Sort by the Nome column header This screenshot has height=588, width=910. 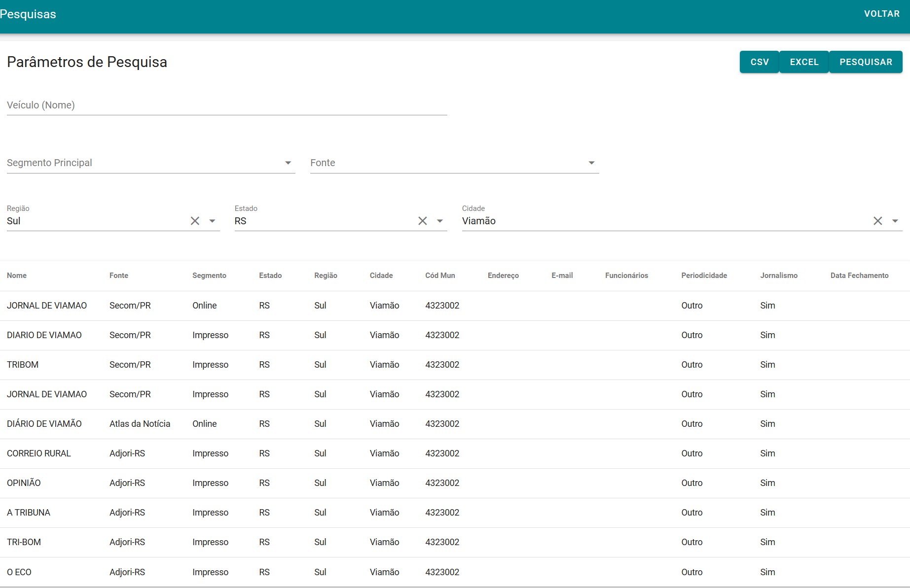click(17, 276)
